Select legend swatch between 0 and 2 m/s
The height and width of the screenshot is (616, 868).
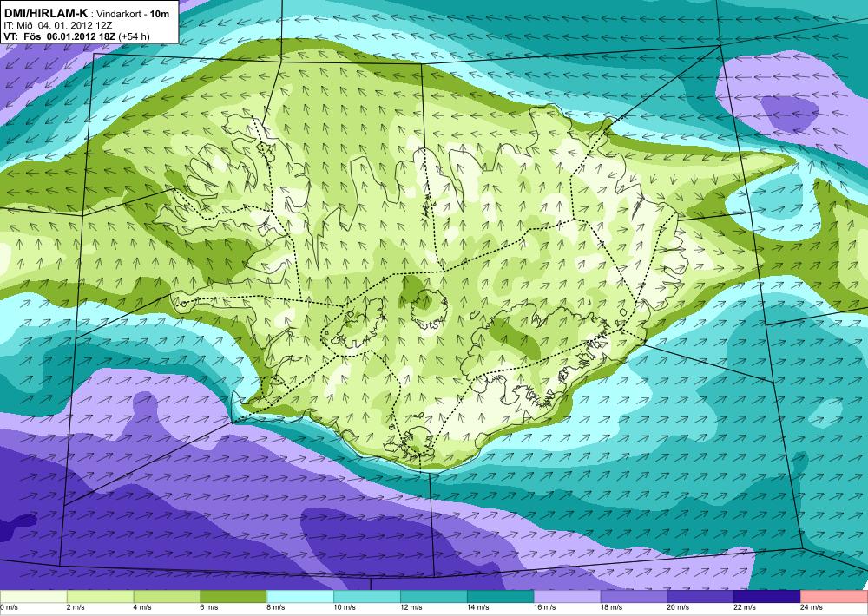click(x=33, y=596)
